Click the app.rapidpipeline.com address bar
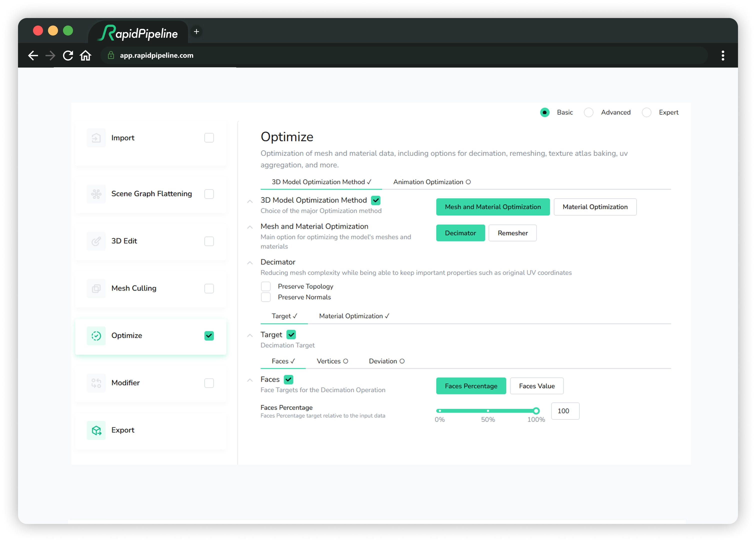 [x=404, y=55]
